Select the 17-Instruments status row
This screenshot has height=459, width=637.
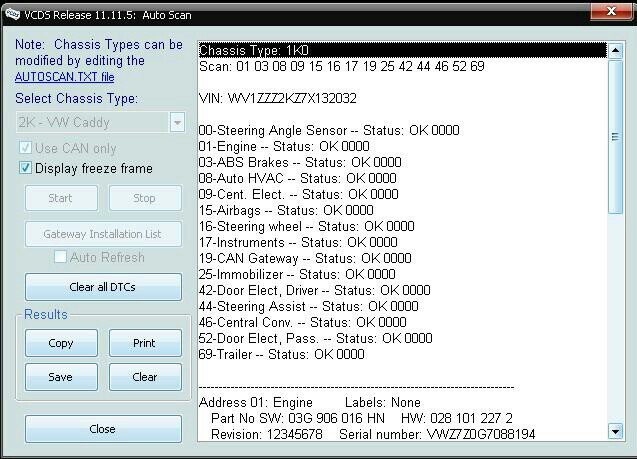[x=403, y=242]
